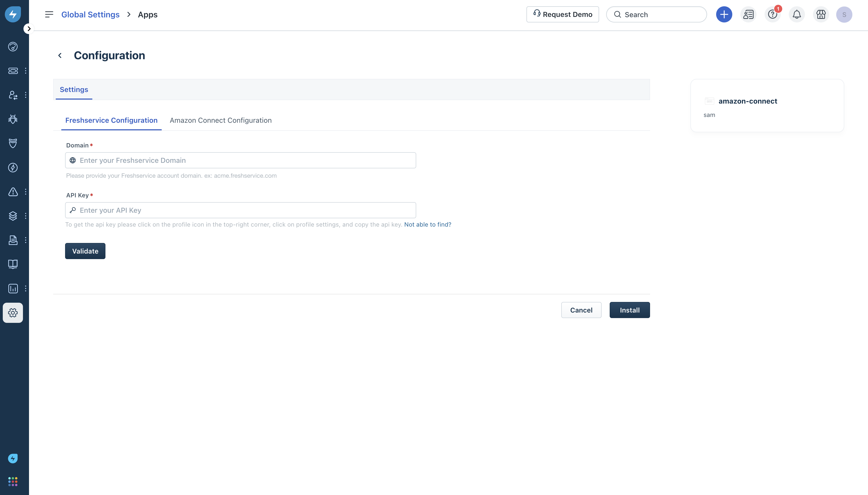Screen dimensions: 868x495
Task: Click the Admin gear settings icon
Action: 13,313
